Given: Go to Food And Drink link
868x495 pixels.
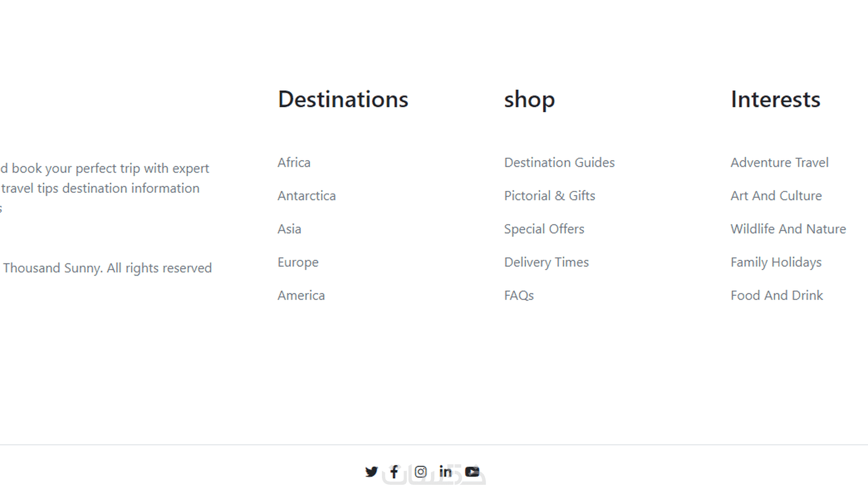Looking at the screenshot, I should click(x=777, y=295).
